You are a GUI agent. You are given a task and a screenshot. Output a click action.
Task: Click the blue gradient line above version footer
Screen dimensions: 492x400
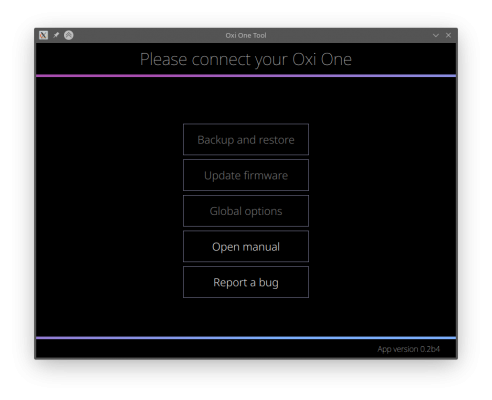coord(246,338)
